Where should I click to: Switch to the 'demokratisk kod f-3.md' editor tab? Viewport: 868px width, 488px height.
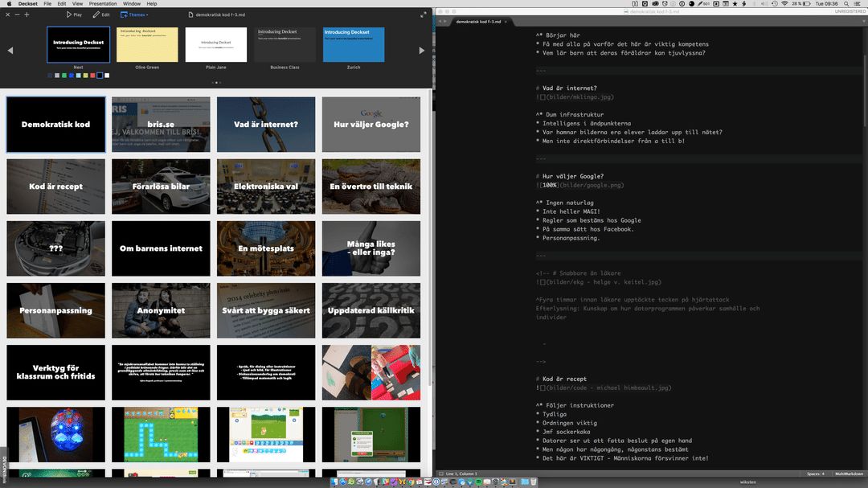pos(478,22)
